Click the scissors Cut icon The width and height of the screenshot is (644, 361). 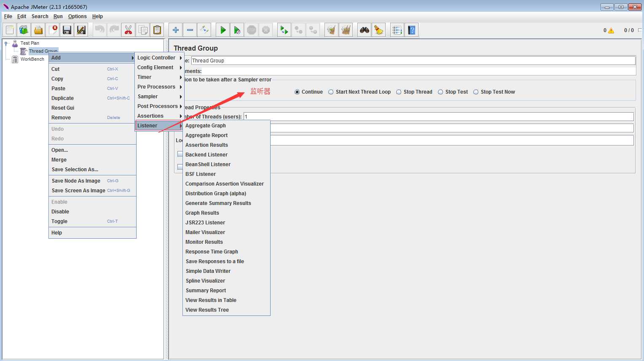point(129,30)
